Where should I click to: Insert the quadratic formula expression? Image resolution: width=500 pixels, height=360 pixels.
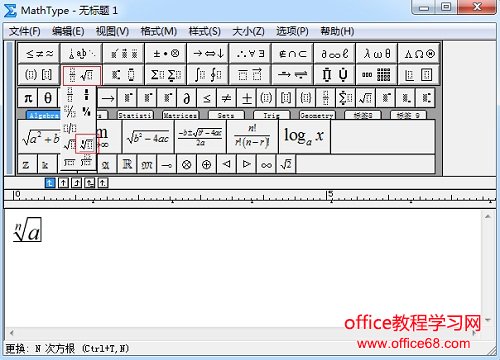point(200,137)
